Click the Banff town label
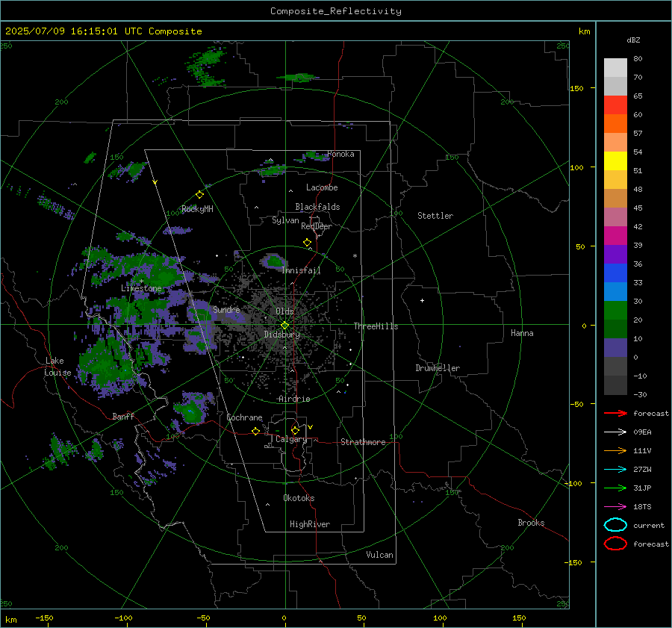This screenshot has height=628, width=672. click(123, 416)
